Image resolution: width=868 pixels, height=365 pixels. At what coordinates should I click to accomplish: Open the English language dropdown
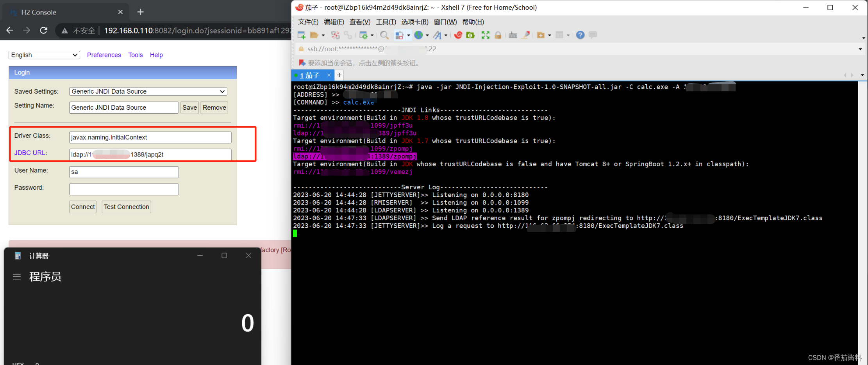[x=44, y=55]
